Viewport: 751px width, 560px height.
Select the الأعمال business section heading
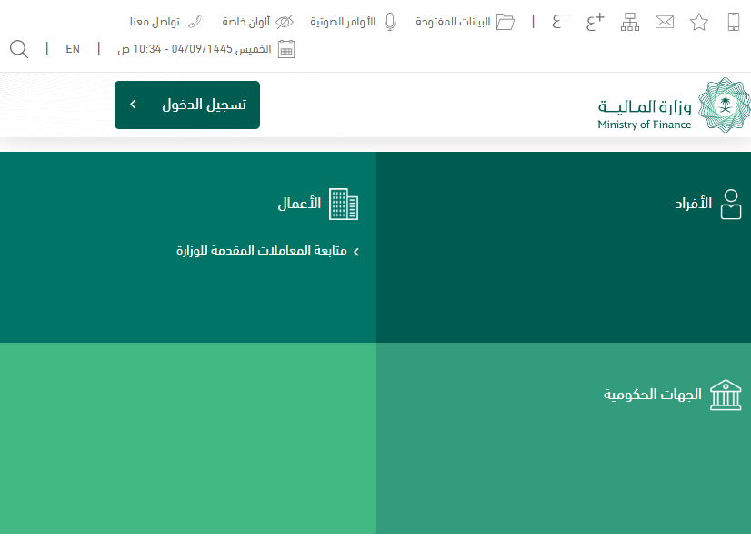coord(318,205)
